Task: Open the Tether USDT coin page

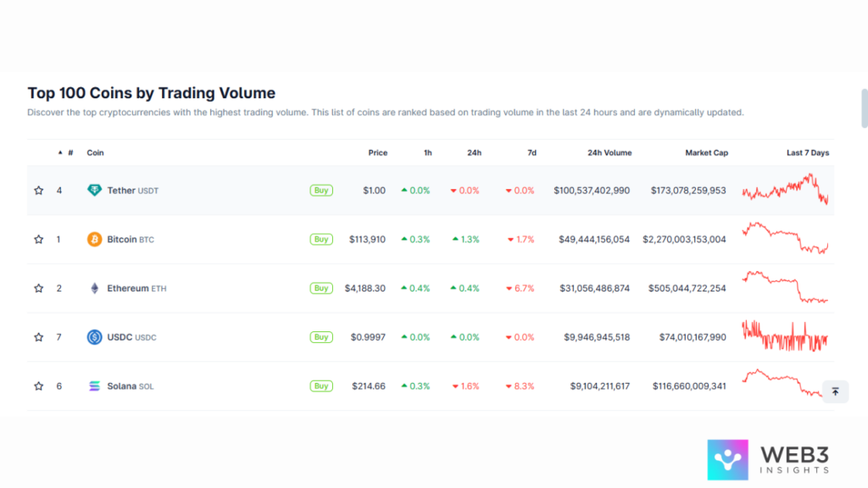Action: [x=133, y=191]
